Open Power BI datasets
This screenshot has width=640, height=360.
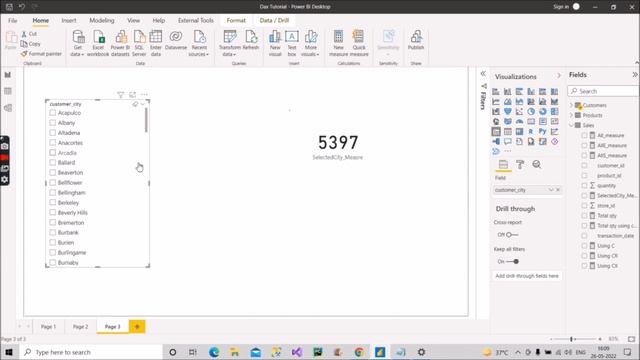pyautogui.click(x=120, y=43)
